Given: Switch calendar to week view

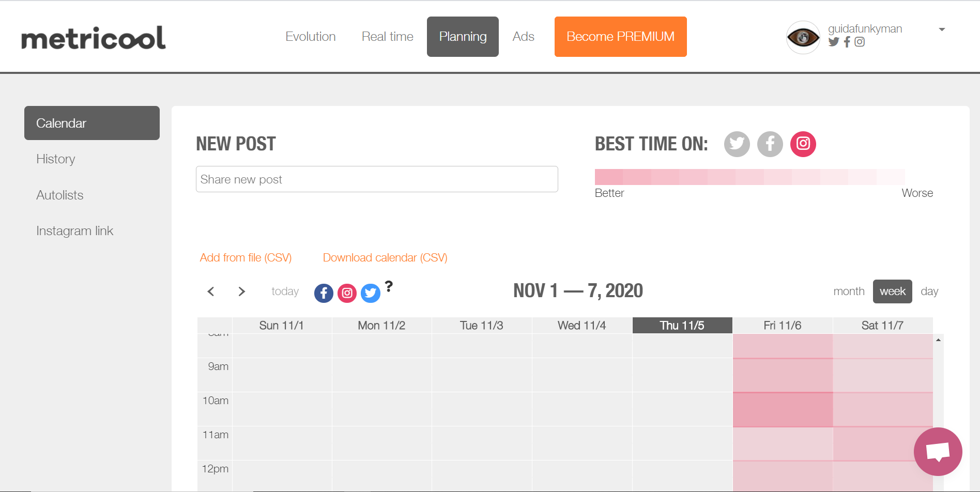Looking at the screenshot, I should tap(893, 291).
